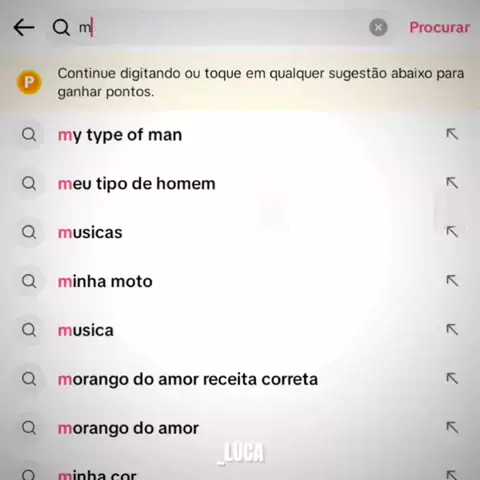Tap the magnifier icon beside 'my type of man'
Image resolution: width=480 pixels, height=480 pixels.
click(x=29, y=135)
